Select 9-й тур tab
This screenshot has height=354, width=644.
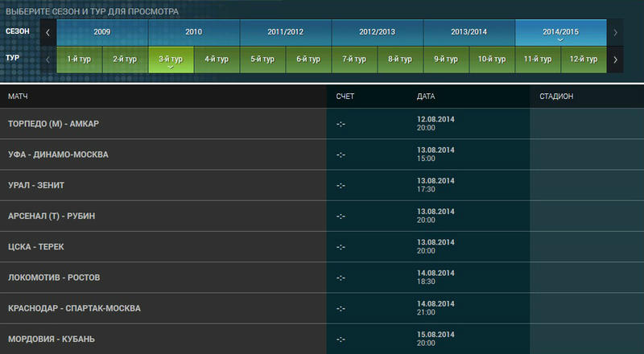coord(446,60)
